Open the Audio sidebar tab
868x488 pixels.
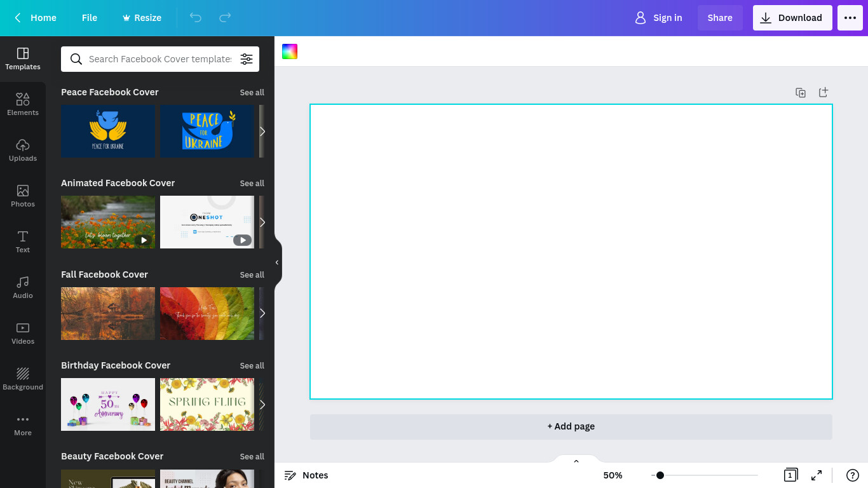pos(23,288)
